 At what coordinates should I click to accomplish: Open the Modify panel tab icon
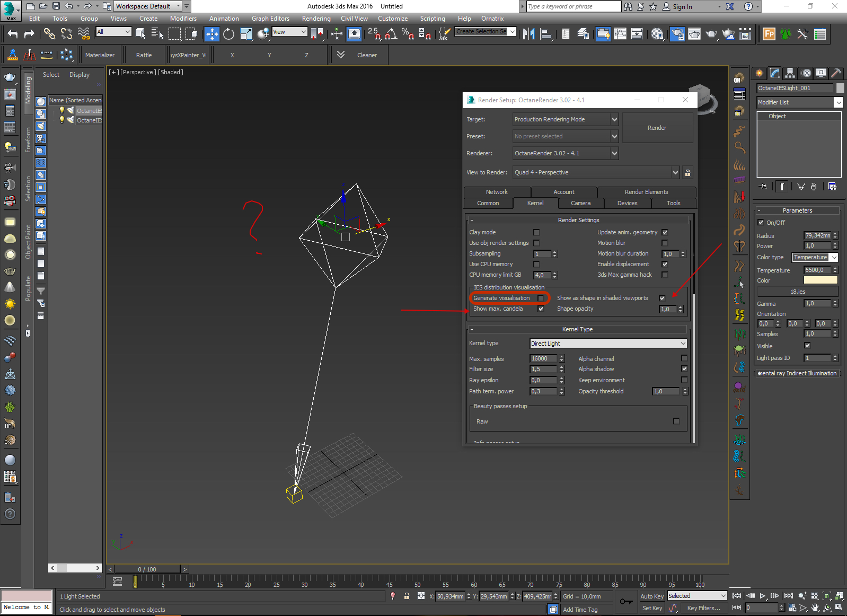(x=775, y=73)
